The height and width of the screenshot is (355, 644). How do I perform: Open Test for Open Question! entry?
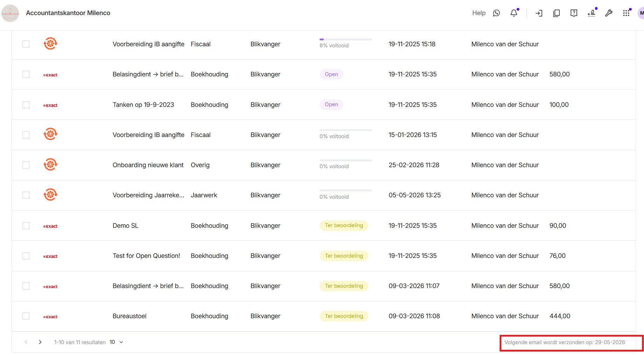tap(146, 256)
